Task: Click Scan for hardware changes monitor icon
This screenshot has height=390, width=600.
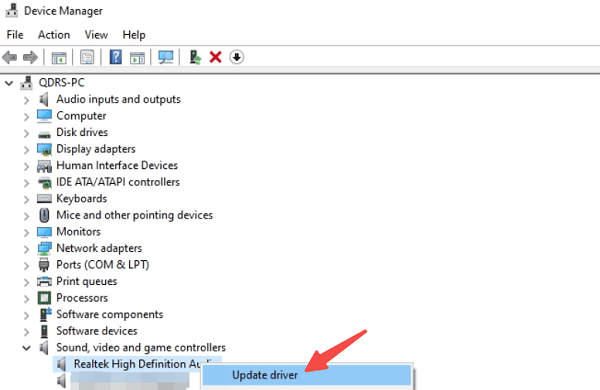Action: [166, 57]
